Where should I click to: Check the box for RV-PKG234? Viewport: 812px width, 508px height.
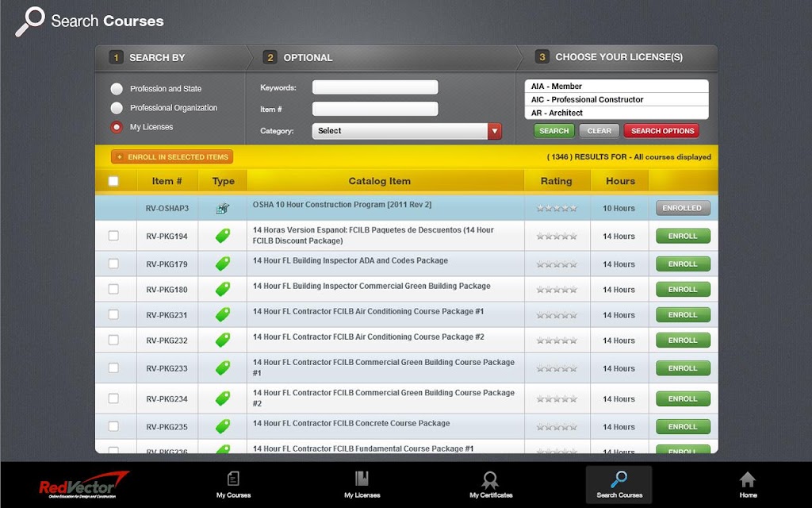[x=113, y=398]
